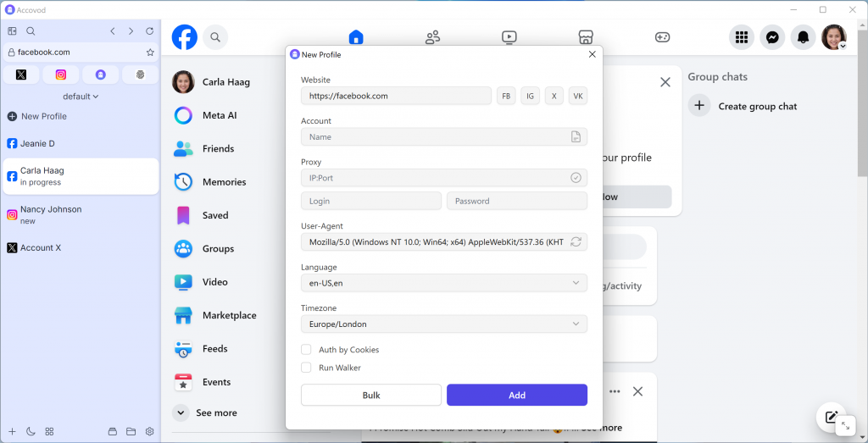This screenshot has width=868, height=443.
Task: Click the file icon in the Account field
Action: (576, 137)
